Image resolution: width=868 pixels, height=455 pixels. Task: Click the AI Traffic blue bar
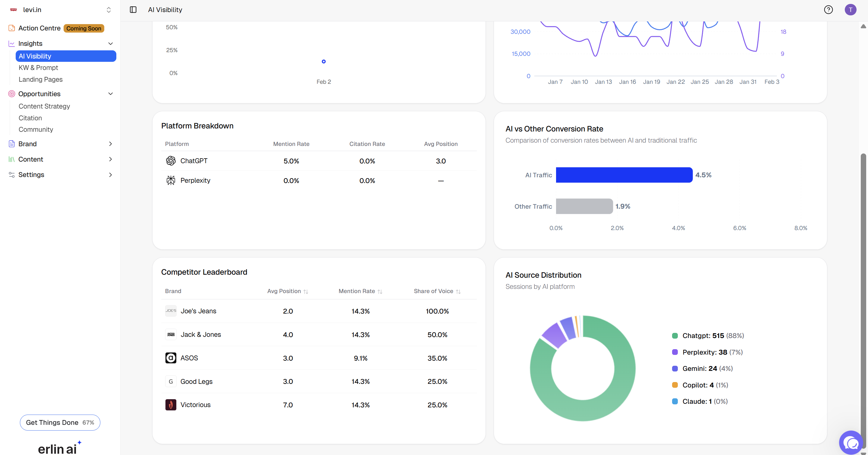click(x=624, y=175)
